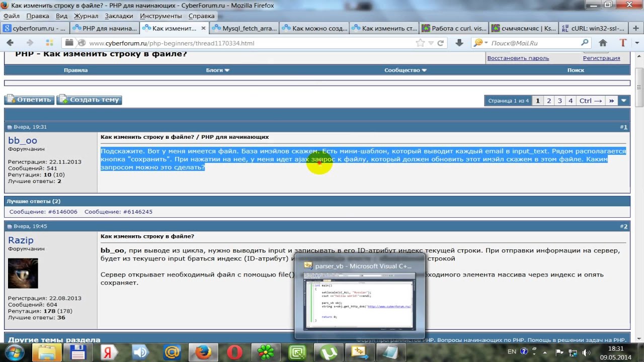Expand the Блоги dropdown

coord(218,70)
